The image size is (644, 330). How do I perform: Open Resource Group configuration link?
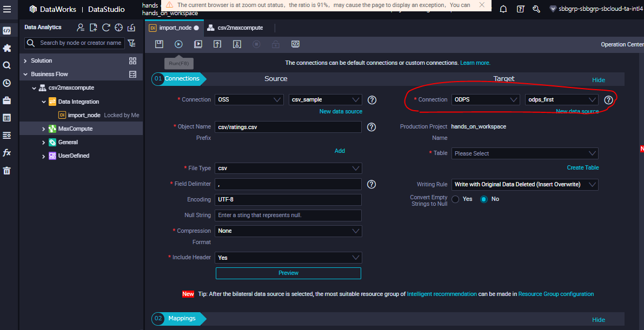556,294
